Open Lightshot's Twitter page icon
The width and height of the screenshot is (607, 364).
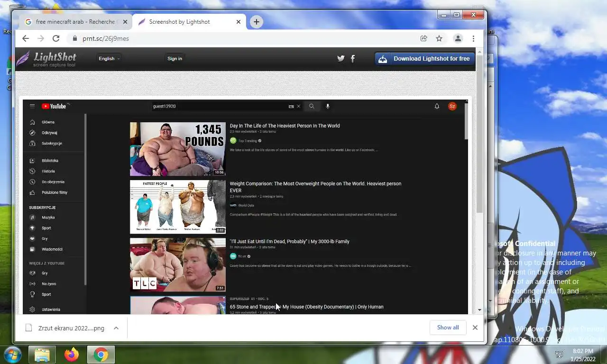pyautogui.click(x=340, y=59)
